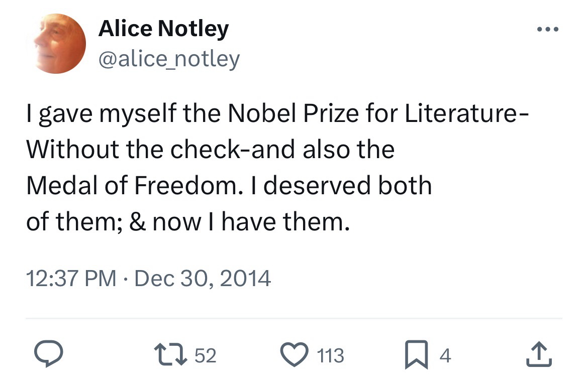This screenshot has height=386, width=588.
Task: Click the bookmark count of 4
Action: coord(445,356)
